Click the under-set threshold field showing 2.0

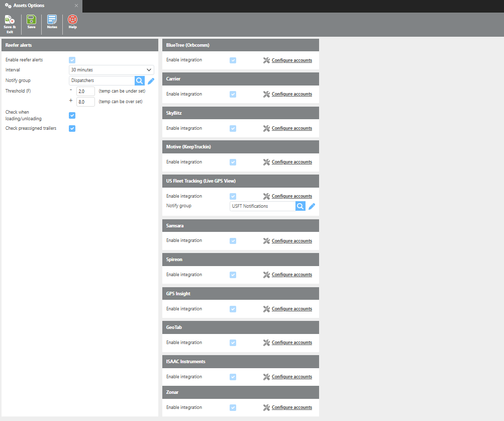[x=85, y=91]
